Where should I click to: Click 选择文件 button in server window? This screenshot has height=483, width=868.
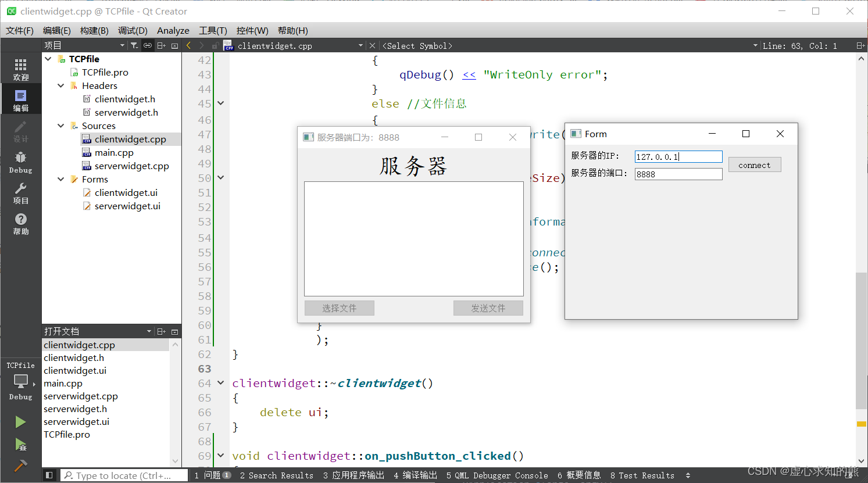click(340, 308)
